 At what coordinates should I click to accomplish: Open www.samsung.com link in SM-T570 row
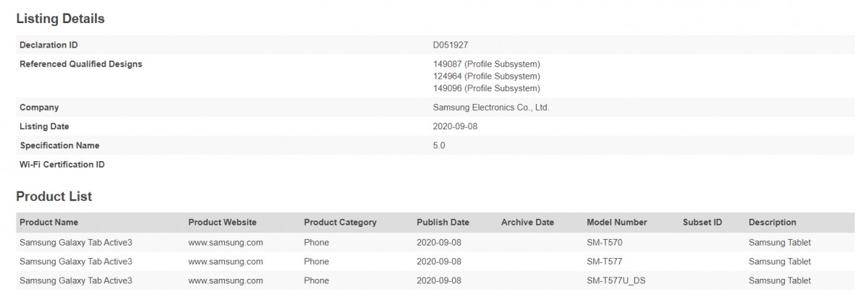point(226,242)
